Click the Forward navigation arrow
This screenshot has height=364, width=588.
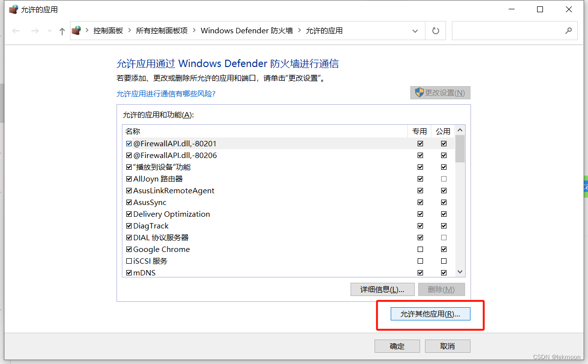(34, 31)
